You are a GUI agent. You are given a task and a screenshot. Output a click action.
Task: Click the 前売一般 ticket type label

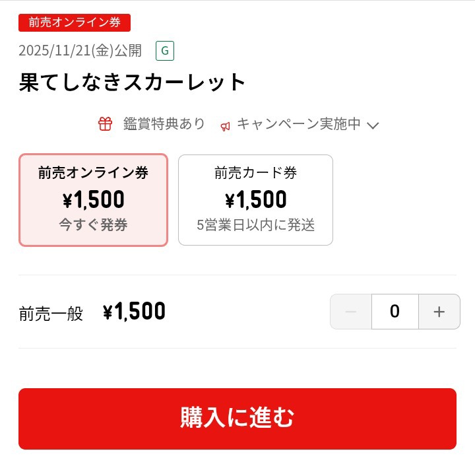pyautogui.click(x=51, y=314)
